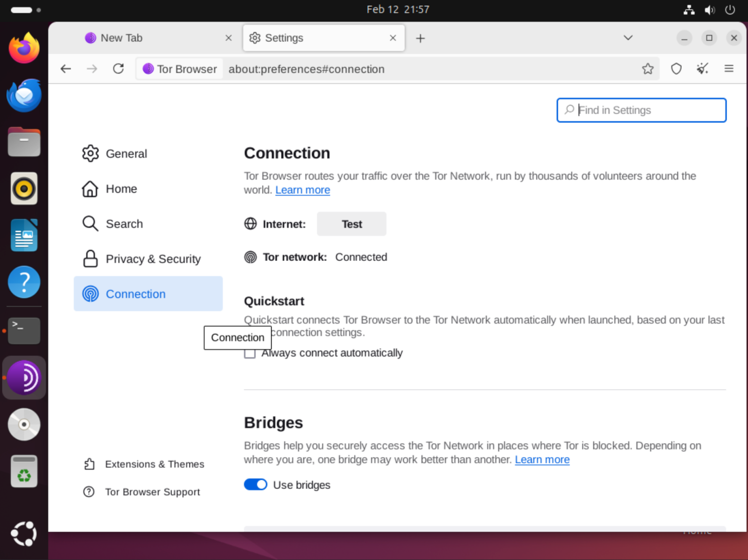The width and height of the screenshot is (748, 560).
Task: Go to Privacy & Security settings
Action: click(153, 259)
